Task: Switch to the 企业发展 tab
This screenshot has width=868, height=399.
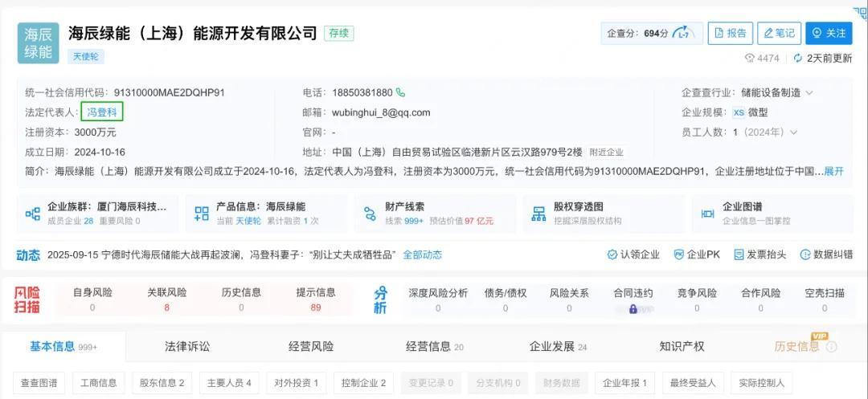Action: click(558, 347)
